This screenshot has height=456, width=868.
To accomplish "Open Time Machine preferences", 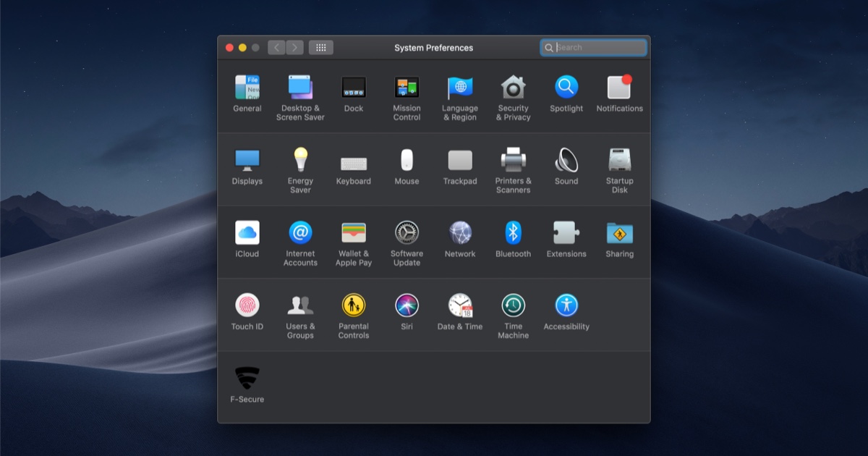I will (513, 305).
